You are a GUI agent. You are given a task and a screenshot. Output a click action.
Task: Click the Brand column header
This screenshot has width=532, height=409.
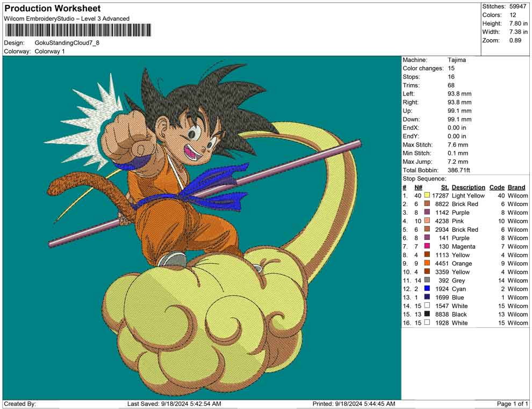[x=516, y=187]
